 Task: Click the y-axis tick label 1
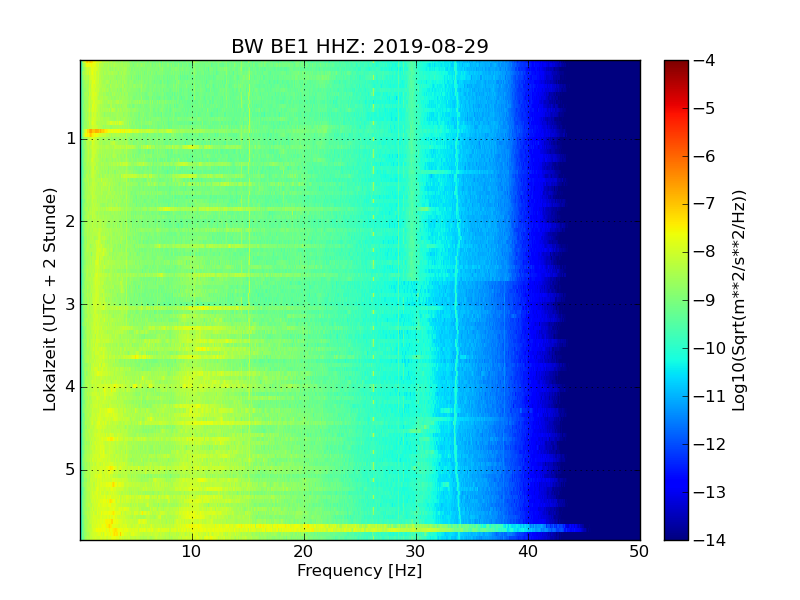(x=71, y=139)
